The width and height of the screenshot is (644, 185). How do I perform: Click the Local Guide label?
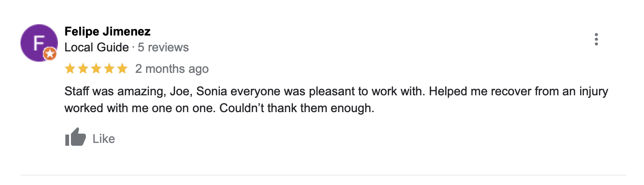(97, 47)
